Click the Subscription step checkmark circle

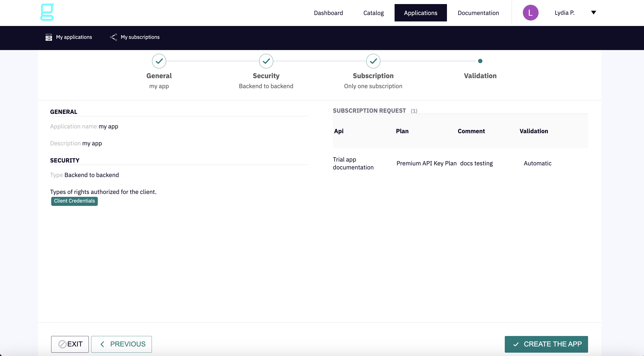[373, 61]
